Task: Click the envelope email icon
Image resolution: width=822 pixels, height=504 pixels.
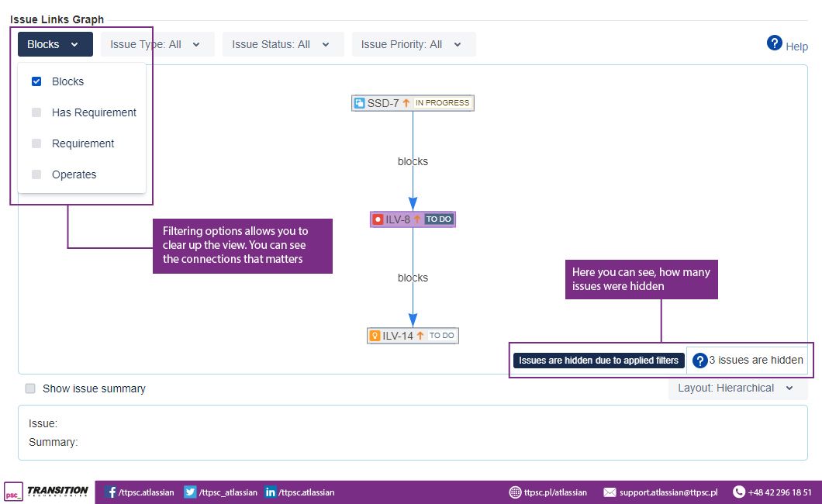Action: (610, 492)
